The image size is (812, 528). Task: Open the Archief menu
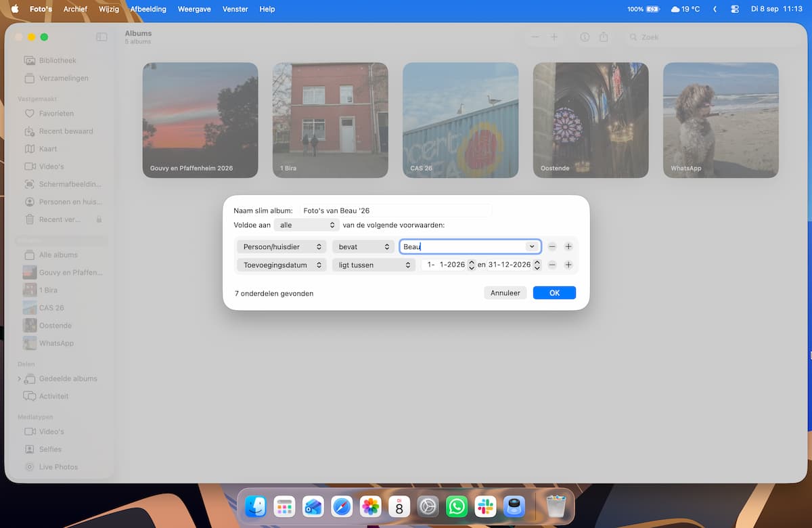75,9
